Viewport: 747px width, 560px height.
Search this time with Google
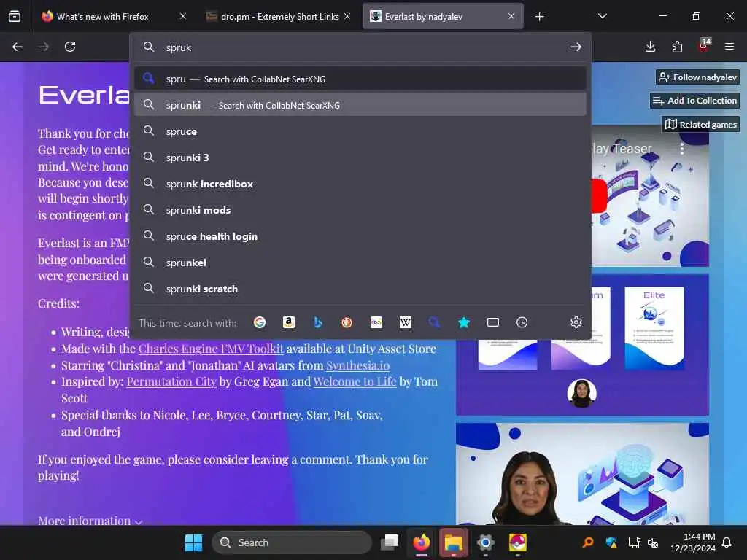(x=260, y=322)
